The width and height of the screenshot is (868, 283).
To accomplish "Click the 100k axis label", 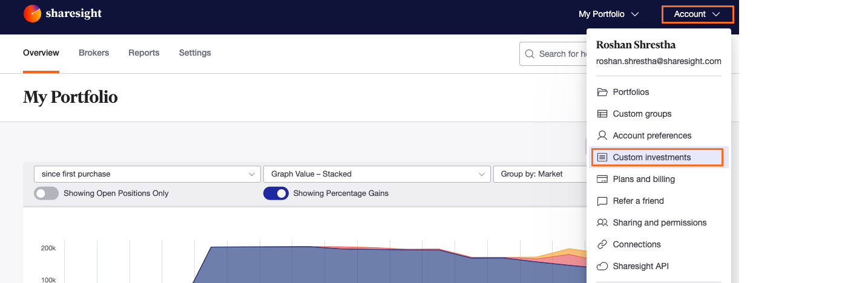I will (x=48, y=280).
